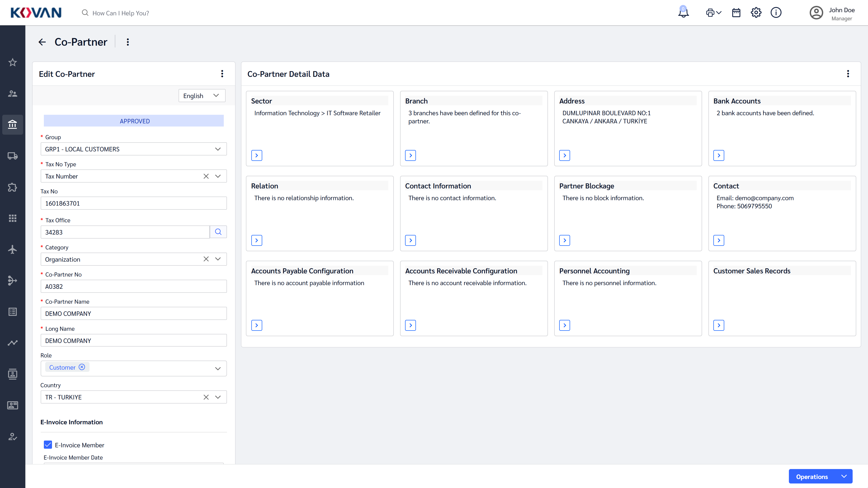Click the How Can I Help You search
Viewport: 868px width, 488px height.
(116, 13)
